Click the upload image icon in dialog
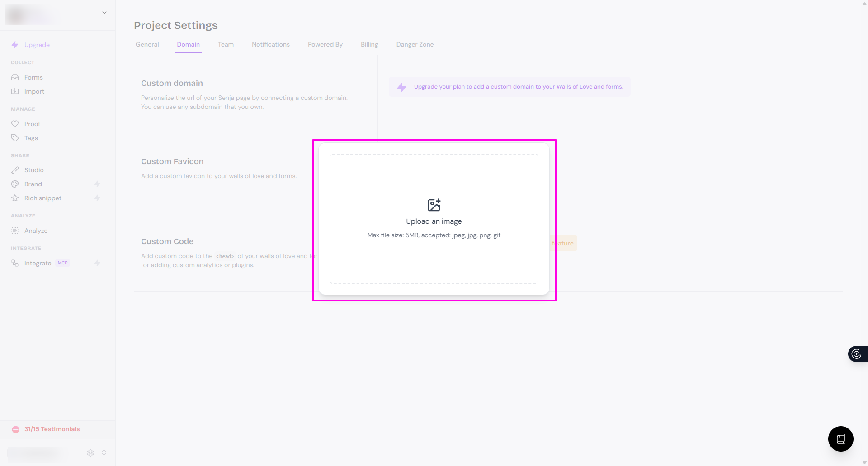 (434, 205)
